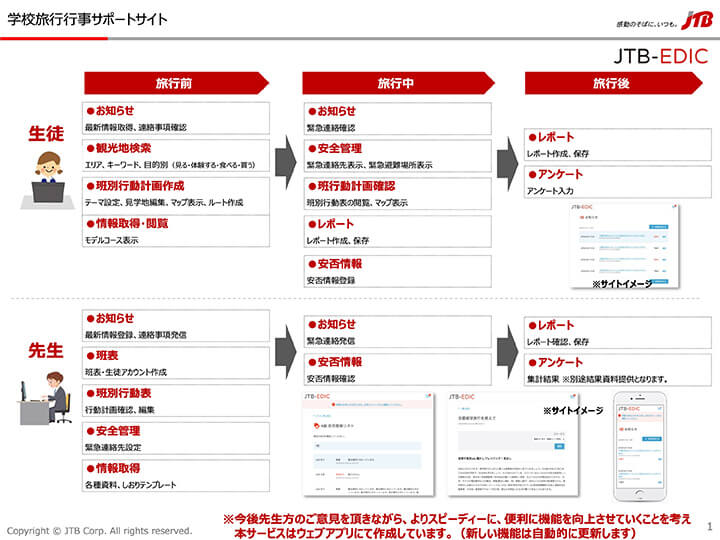Open the smartphone site mockup image
Image resolution: width=720 pixels, height=540 pixels.
(639, 446)
